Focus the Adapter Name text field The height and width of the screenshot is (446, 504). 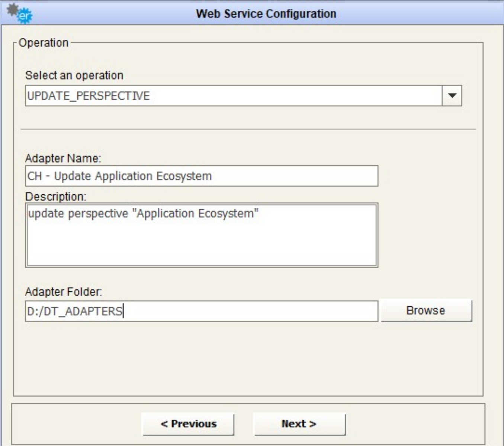202,176
